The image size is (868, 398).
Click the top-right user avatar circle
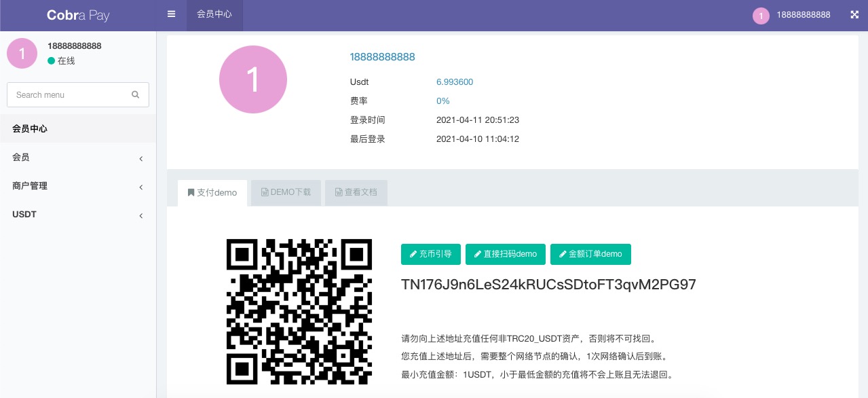[x=761, y=16]
